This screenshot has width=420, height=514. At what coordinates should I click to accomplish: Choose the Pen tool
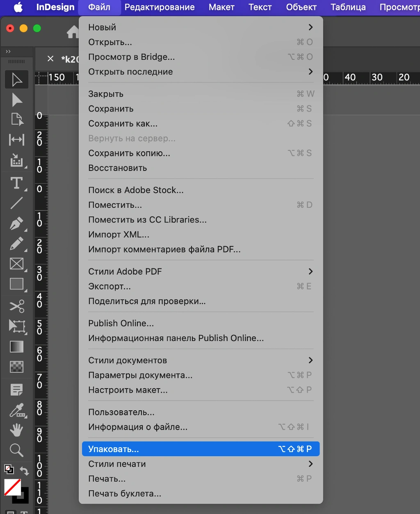17,224
